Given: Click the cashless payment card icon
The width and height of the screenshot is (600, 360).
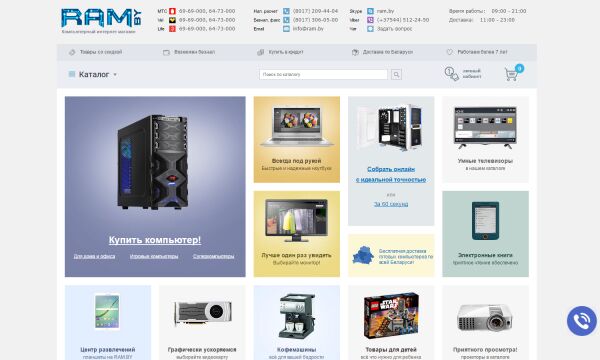Looking at the screenshot, I should 166,52.
